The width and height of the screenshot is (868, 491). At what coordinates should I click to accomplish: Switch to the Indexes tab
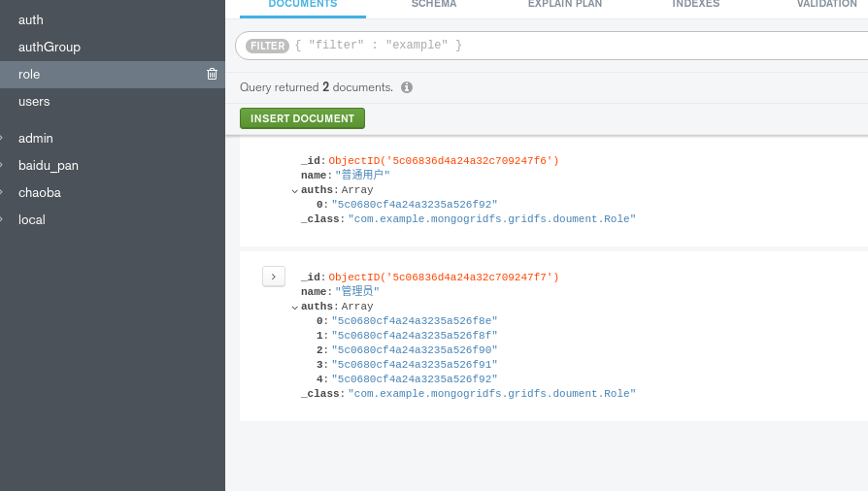pos(696,5)
